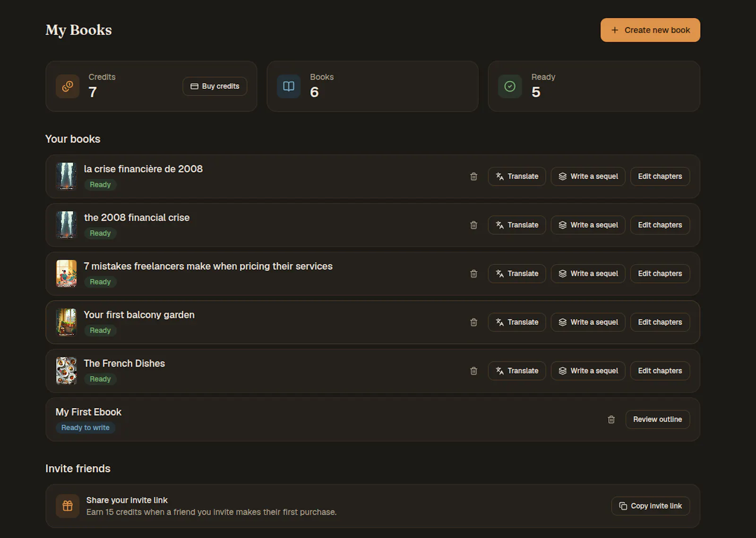Click the title "The French Dishes"
756x538 pixels.
124,364
